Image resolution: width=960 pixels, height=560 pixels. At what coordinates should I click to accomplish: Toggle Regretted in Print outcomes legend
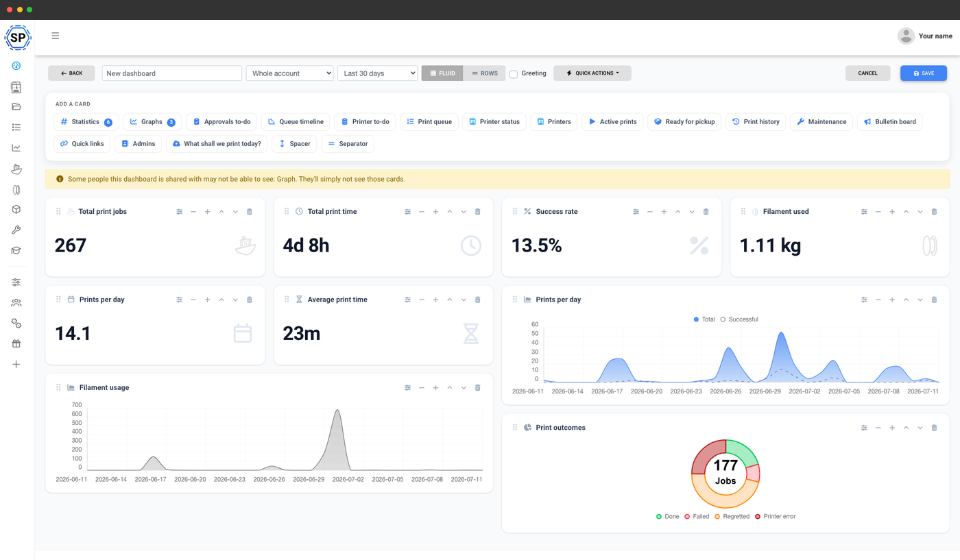pyautogui.click(x=732, y=517)
